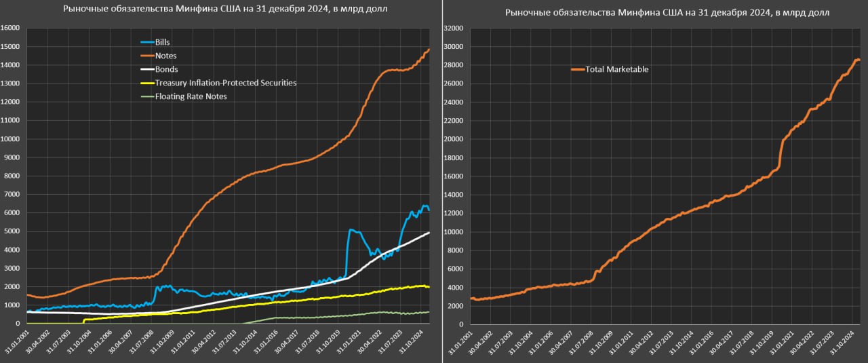868x363 pixels.
Task: Click the 31.10.2024 date label in right chart
Action: [x=854, y=341]
